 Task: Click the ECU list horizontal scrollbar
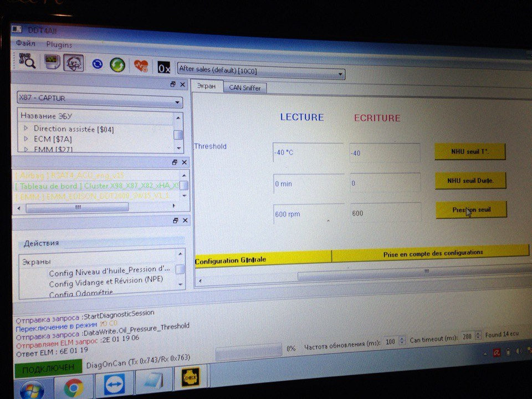pos(78,207)
